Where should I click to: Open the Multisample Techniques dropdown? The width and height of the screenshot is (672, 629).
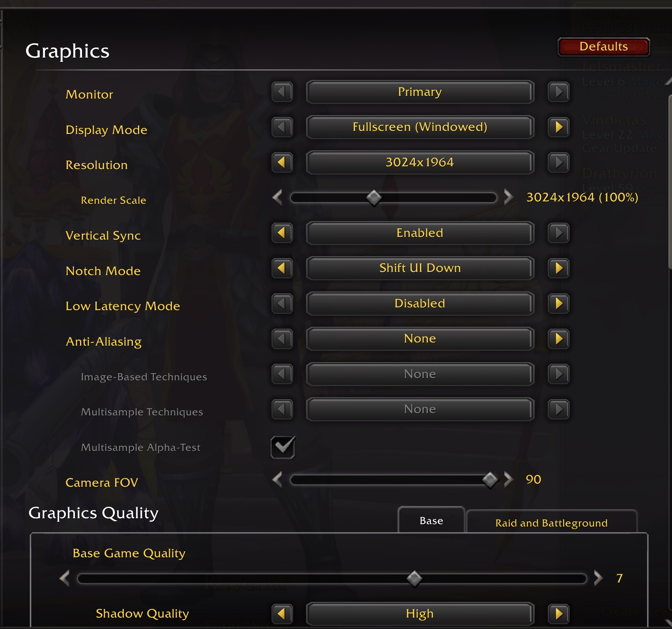coord(420,409)
